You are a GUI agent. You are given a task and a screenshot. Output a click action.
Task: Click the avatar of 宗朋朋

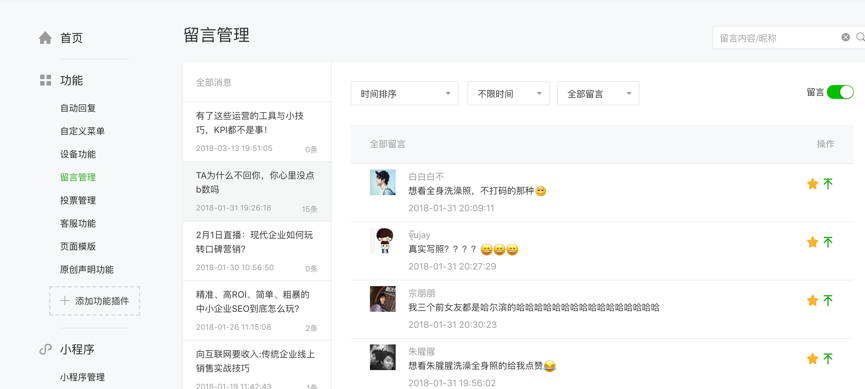point(382,299)
